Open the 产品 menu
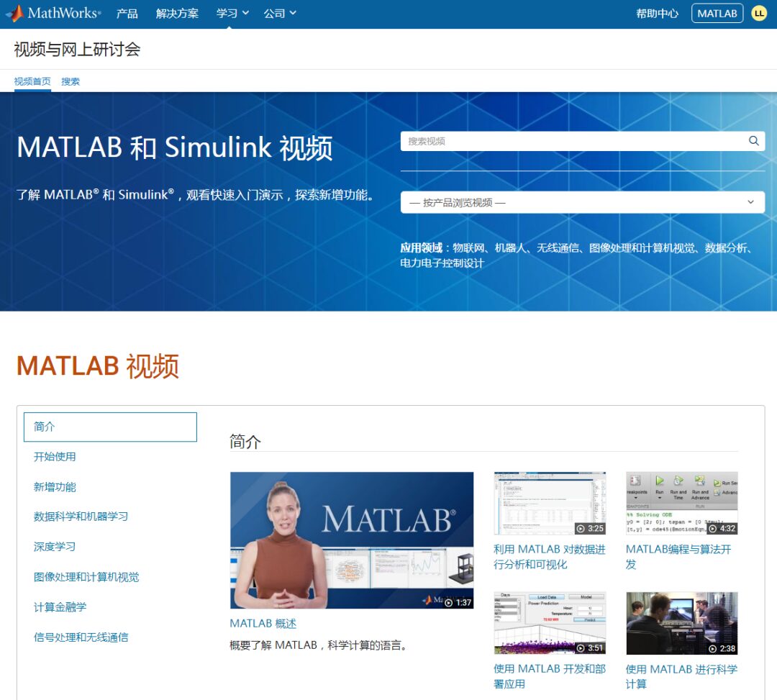The height and width of the screenshot is (700, 777). coord(127,14)
